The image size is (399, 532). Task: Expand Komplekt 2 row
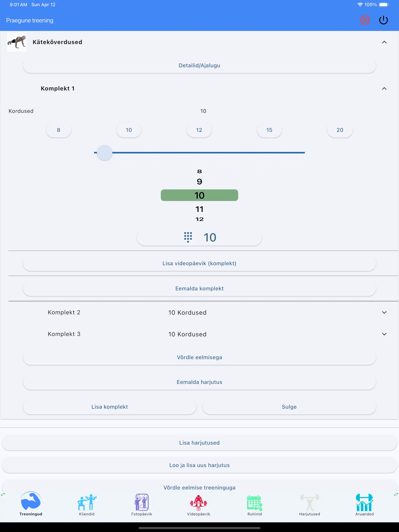tap(384, 312)
